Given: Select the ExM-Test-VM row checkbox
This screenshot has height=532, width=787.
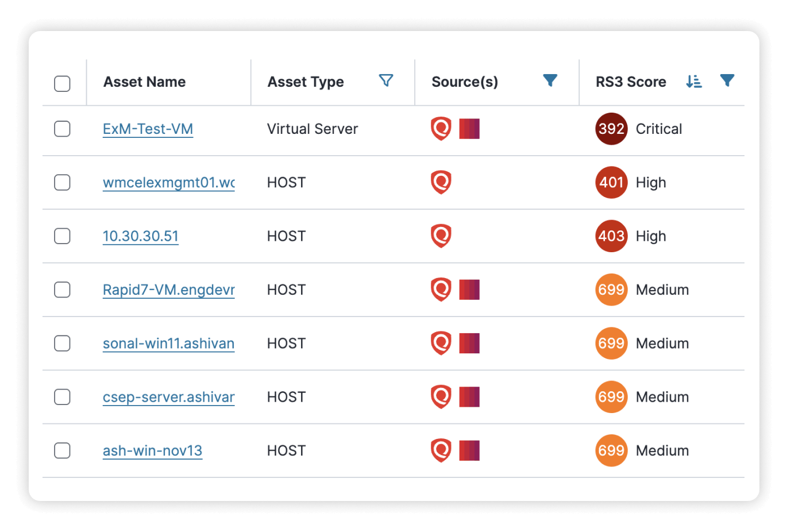Looking at the screenshot, I should pos(62,129).
